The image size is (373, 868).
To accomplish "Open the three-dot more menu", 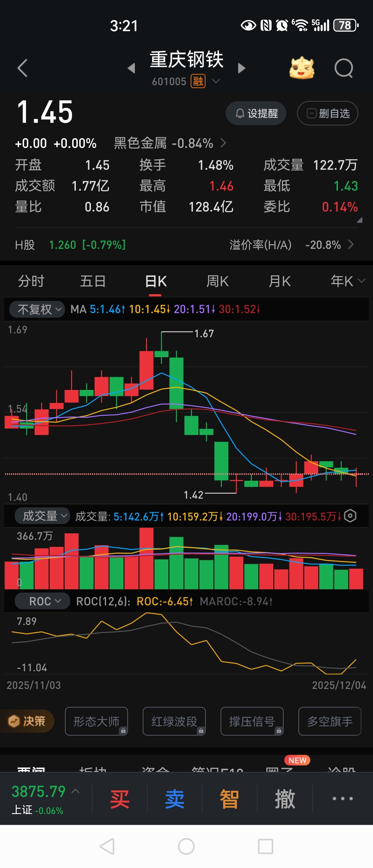I will tap(343, 799).
